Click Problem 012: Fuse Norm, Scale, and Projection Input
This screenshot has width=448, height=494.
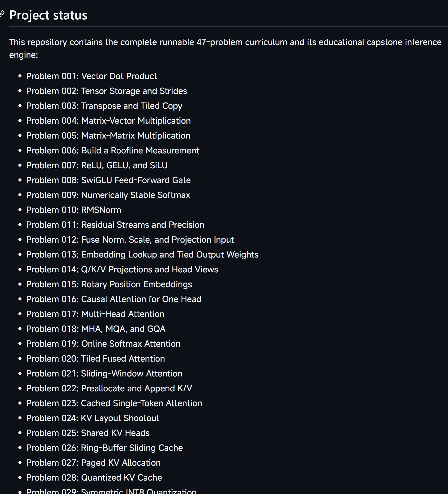[x=130, y=240]
